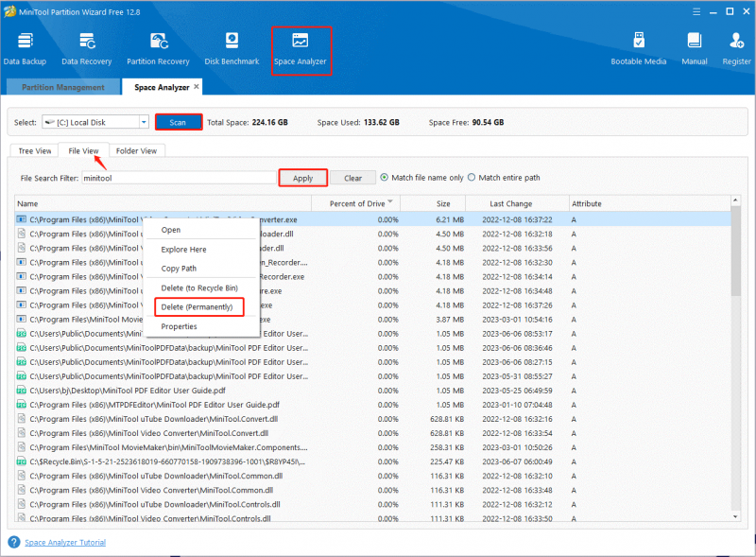Viewport: 756px width, 557px height.
Task: Open the Space Analyzer Tutorial link
Action: [65, 543]
